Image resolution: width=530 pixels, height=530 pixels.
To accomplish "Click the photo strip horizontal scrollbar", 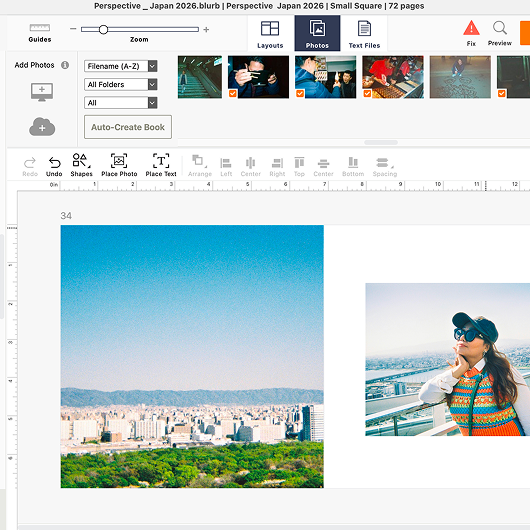I will coord(381,142).
